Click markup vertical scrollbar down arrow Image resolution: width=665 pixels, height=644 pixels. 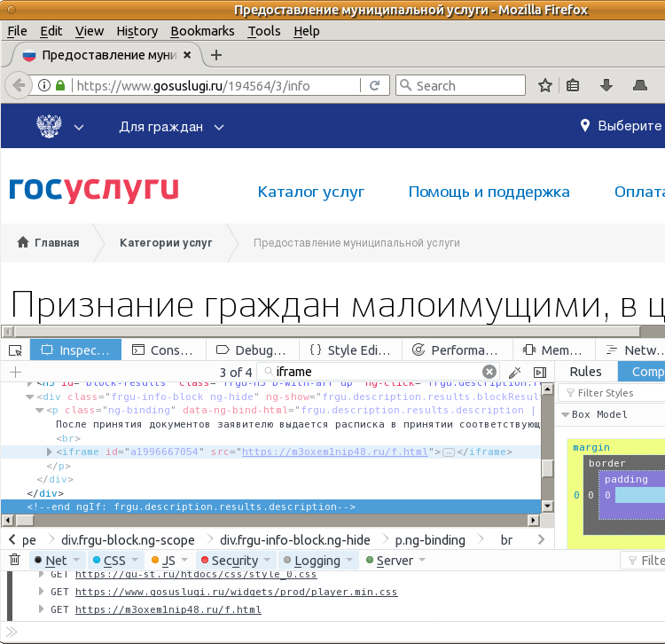coord(548,506)
